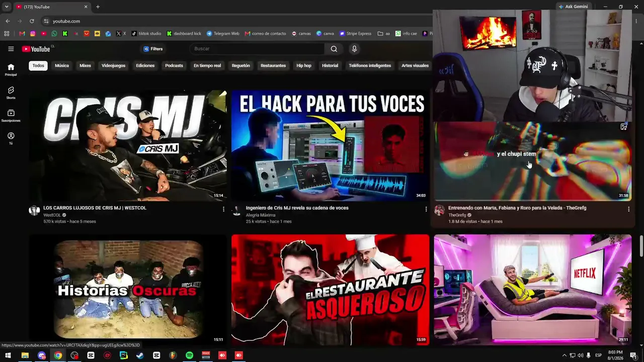
Task: Click the Ask Gemini button
Action: (x=573, y=7)
